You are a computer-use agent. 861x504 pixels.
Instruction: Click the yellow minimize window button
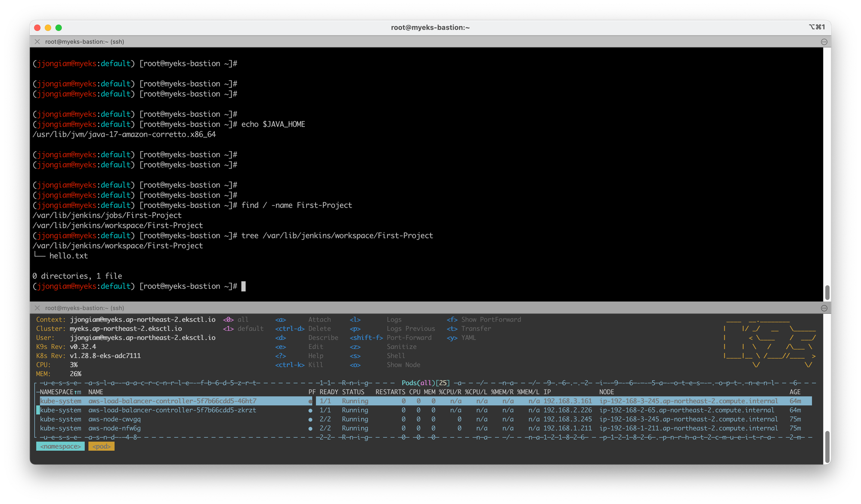pyautogui.click(x=48, y=28)
